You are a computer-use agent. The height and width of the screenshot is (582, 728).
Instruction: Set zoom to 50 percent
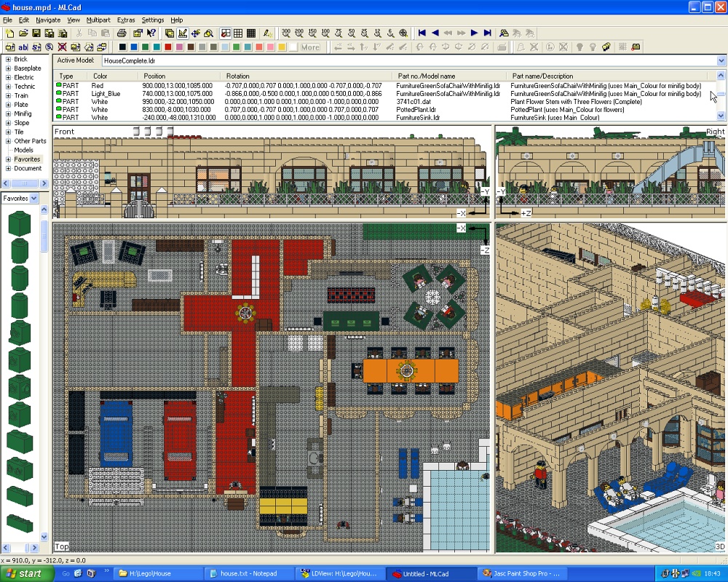click(352, 33)
